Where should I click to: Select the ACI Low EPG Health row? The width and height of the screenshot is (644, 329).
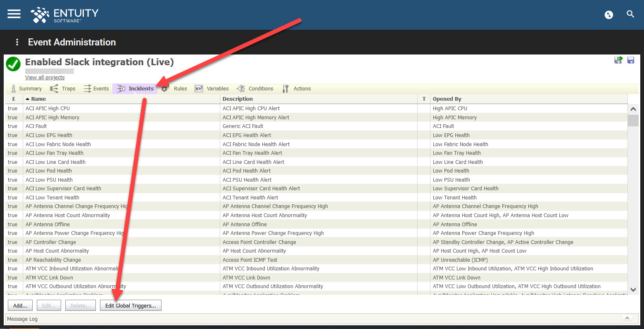click(316, 135)
